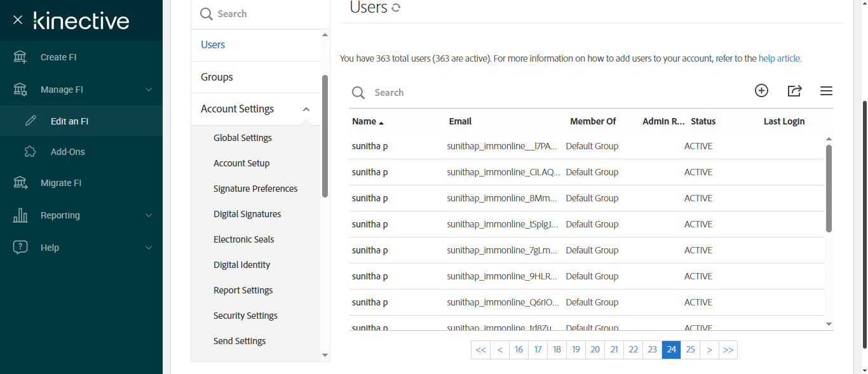Click the export users icon

tap(794, 91)
